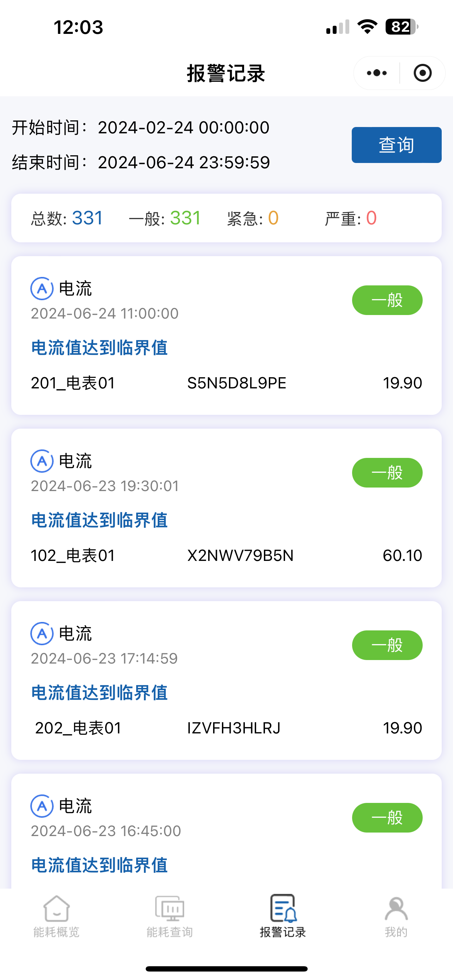Pick the end time 2024-06-24 23:59:59
The width and height of the screenshot is (453, 980).
(x=183, y=162)
